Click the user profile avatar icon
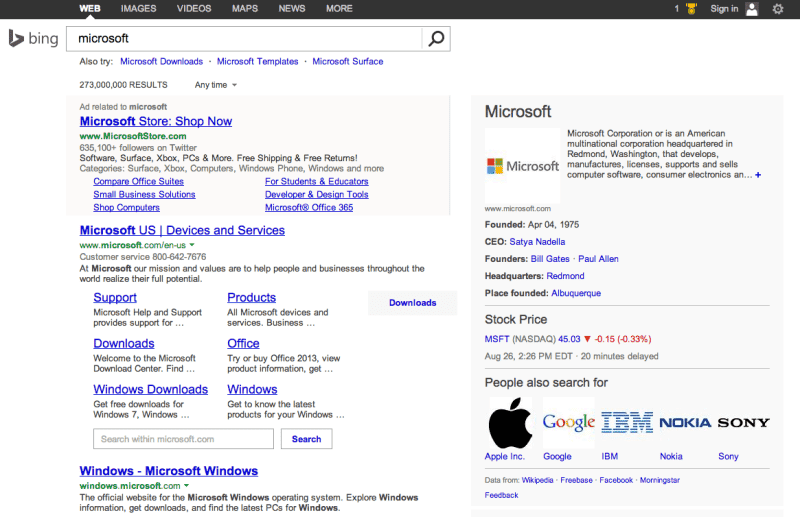800x517 pixels. [752, 9]
